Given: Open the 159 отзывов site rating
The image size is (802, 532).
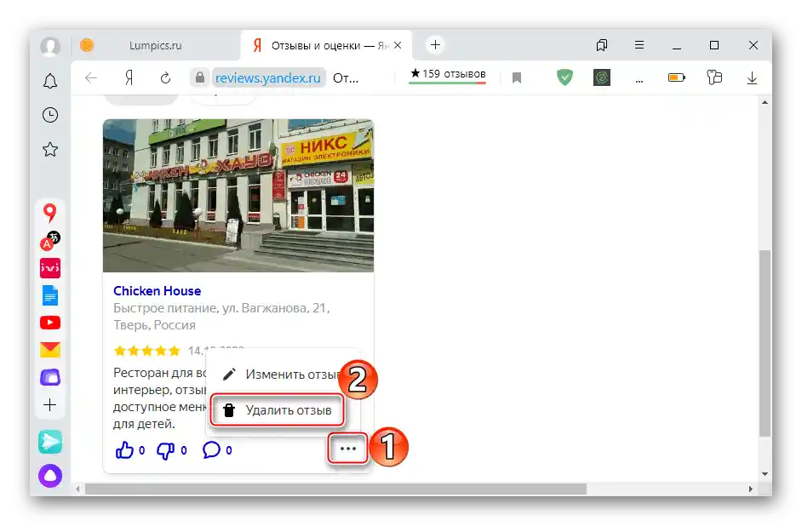Looking at the screenshot, I should pos(448,75).
